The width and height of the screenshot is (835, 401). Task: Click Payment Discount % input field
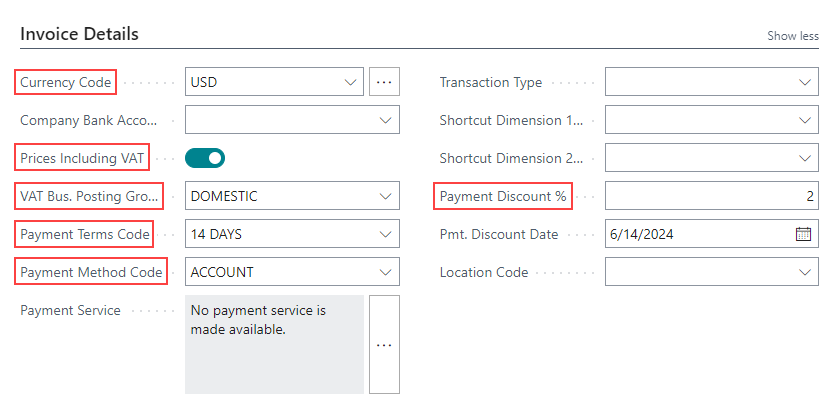click(x=711, y=196)
